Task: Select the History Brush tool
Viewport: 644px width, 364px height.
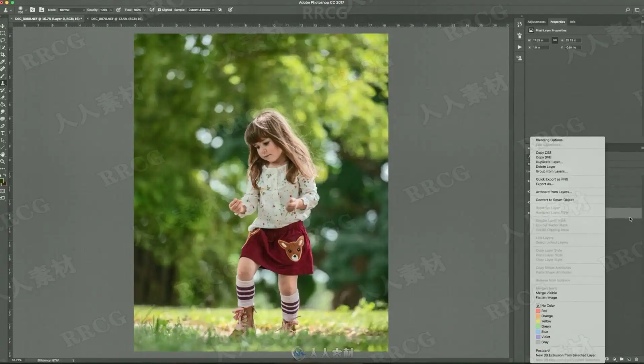Action: (3, 90)
